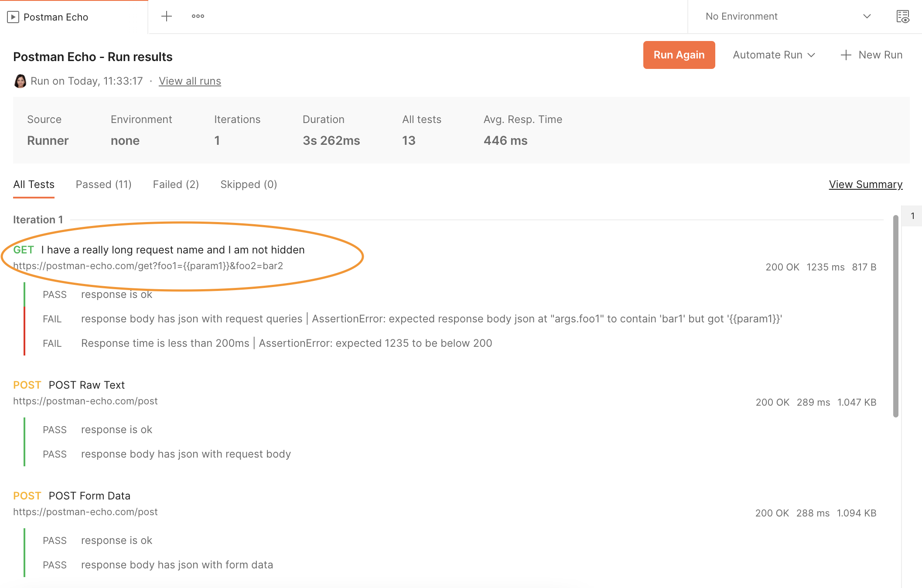
Task: Switch to the Postman Echo tab
Action: click(x=56, y=17)
